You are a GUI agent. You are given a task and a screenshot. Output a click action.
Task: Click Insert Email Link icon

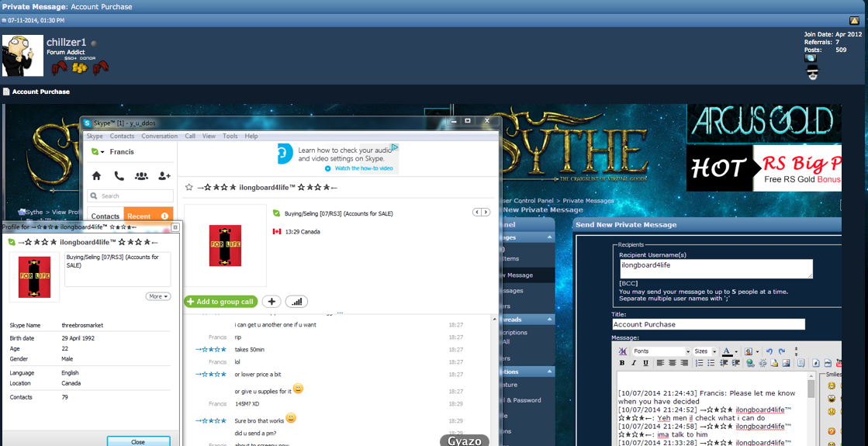point(775,363)
